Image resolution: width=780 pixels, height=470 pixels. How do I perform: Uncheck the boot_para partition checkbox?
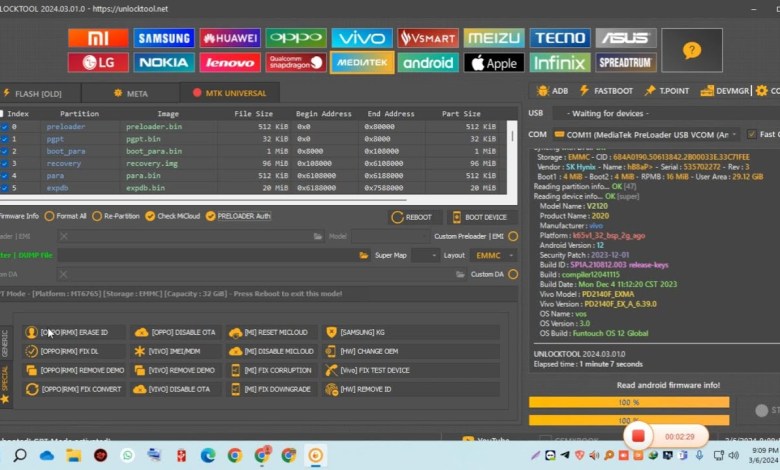[x=4, y=151]
